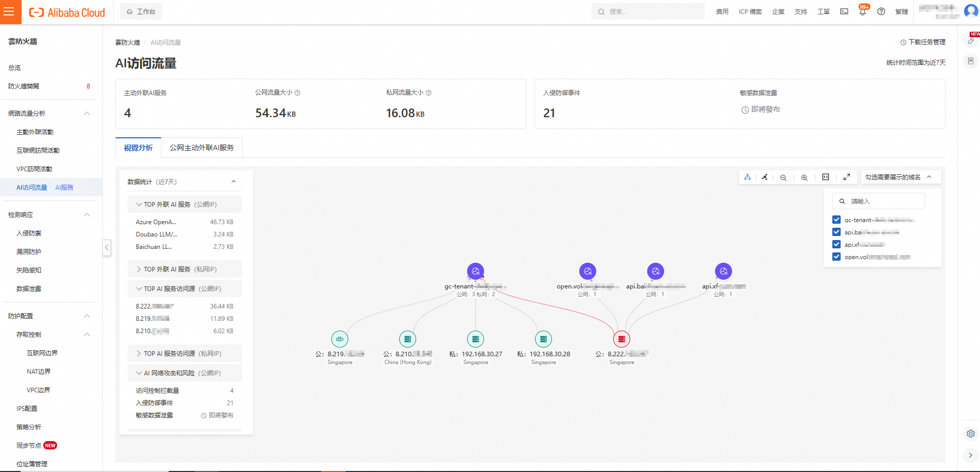
Task: Select the api.bai AI service node
Action: (655, 271)
